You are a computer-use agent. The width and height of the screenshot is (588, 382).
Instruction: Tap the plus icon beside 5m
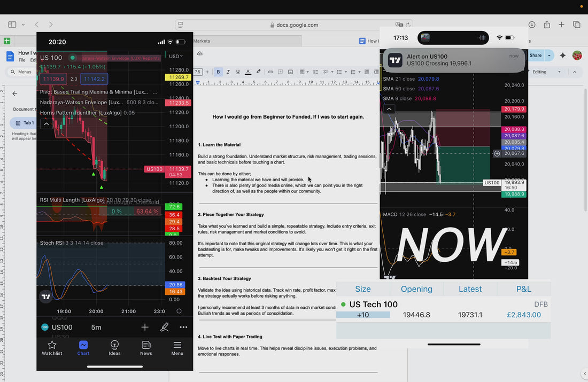tap(145, 327)
